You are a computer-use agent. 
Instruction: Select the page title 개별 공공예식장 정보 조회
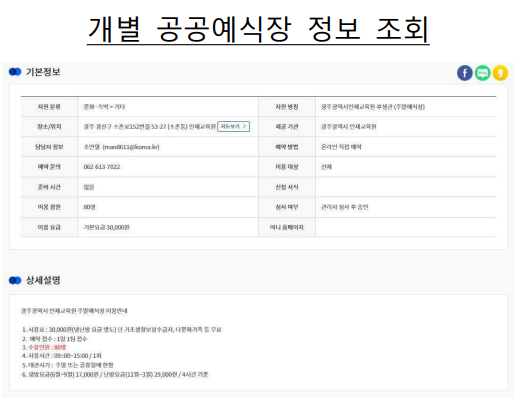click(x=258, y=29)
